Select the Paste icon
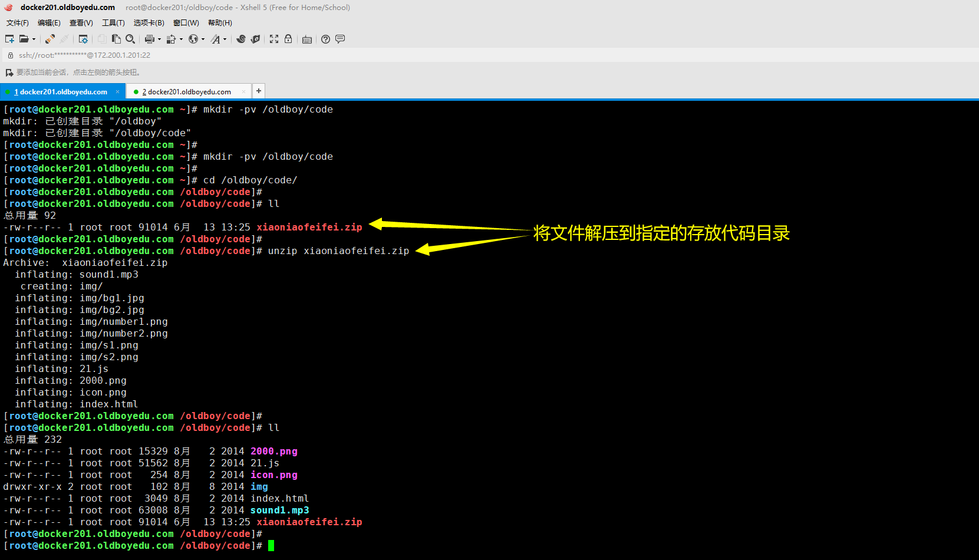This screenshot has width=979, height=560. click(116, 39)
